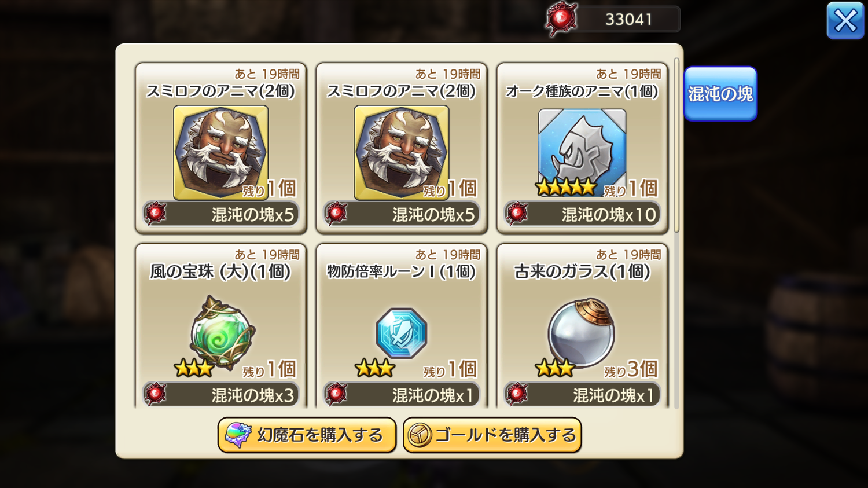Tap the green Wind Orb (Large) icon
Image resolution: width=868 pixels, height=488 pixels.
tap(222, 332)
